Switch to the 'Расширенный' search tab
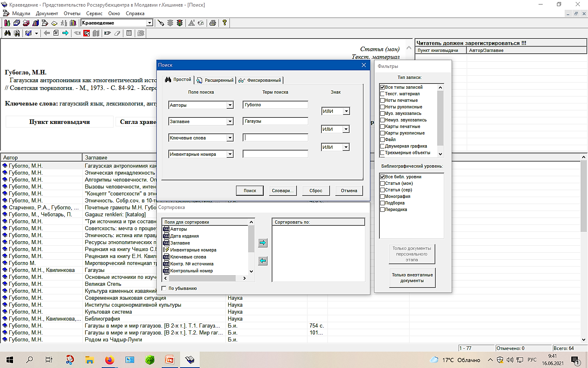This screenshot has height=368, width=588. tap(215, 80)
